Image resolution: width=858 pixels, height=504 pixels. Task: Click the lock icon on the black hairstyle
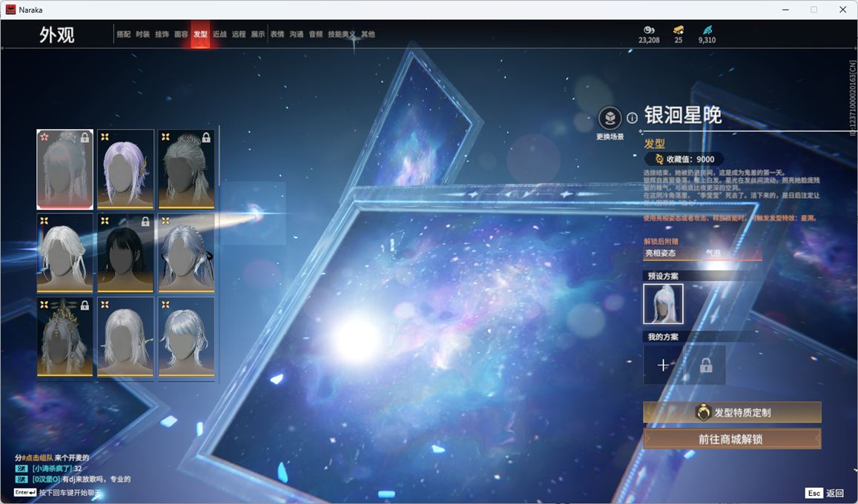tap(145, 222)
